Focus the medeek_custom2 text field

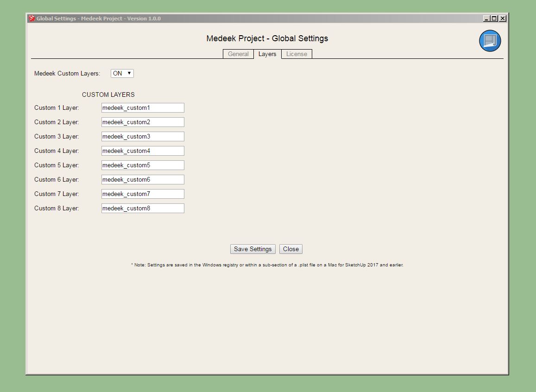pos(143,122)
